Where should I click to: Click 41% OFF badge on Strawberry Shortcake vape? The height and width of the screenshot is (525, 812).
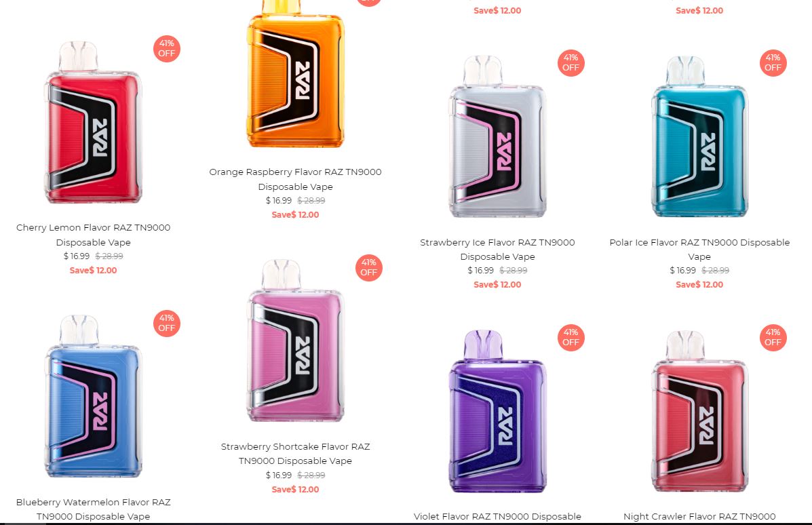[x=369, y=268]
